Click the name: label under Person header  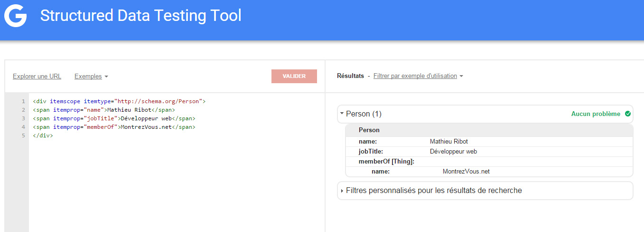pyautogui.click(x=368, y=142)
